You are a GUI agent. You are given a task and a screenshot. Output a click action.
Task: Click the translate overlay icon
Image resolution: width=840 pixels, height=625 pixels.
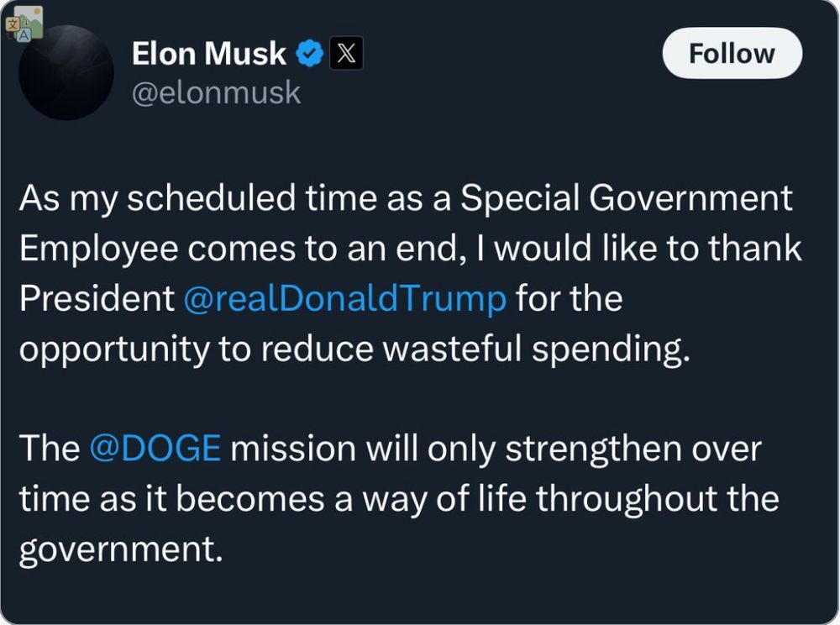click(x=24, y=24)
